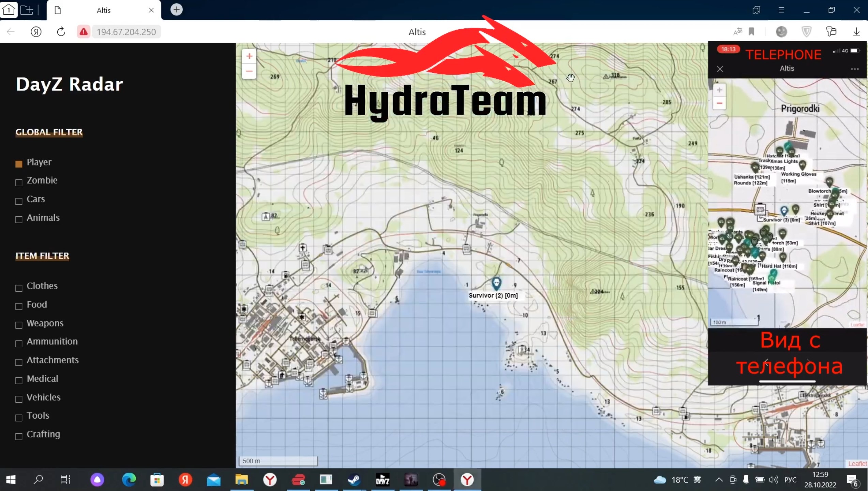The width and height of the screenshot is (868, 491).
Task: Open volume control in system tray
Action: click(x=774, y=480)
